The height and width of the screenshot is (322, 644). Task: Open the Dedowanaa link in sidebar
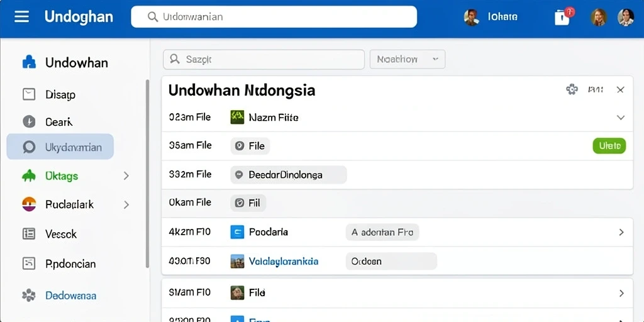pos(70,296)
